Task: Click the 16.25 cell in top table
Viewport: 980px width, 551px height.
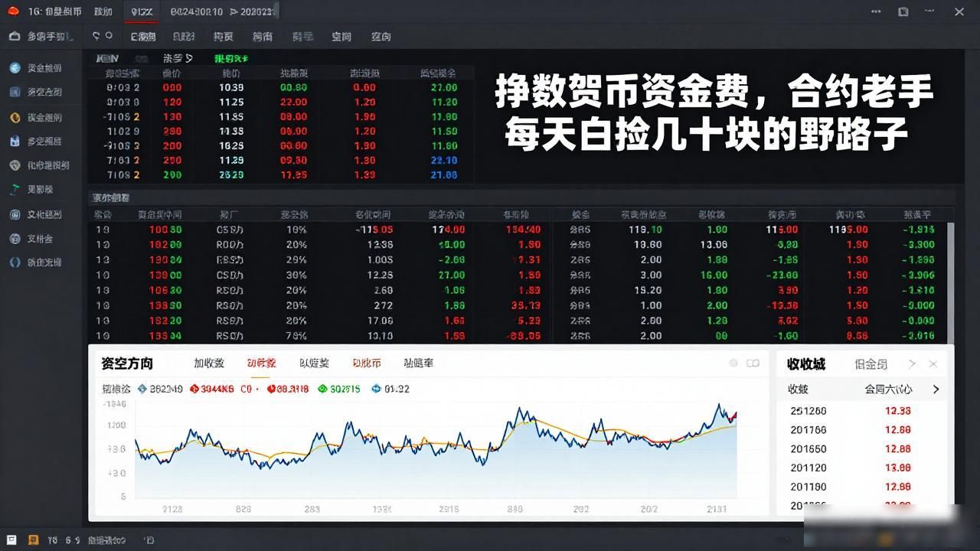Action: pos(231,145)
